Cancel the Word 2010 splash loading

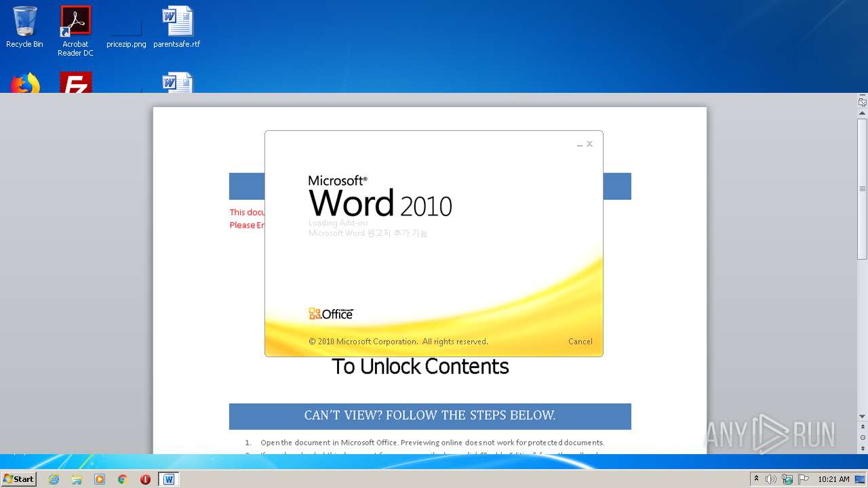(580, 342)
